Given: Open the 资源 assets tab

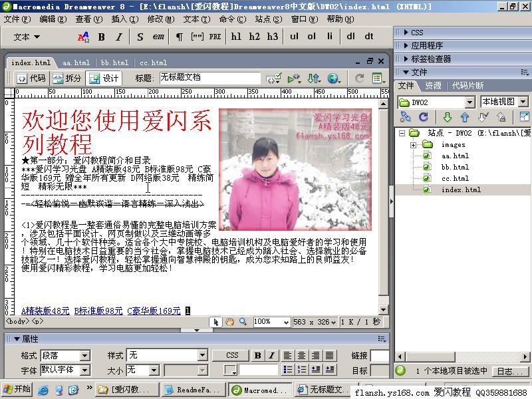Looking at the screenshot, I should click(x=434, y=86).
